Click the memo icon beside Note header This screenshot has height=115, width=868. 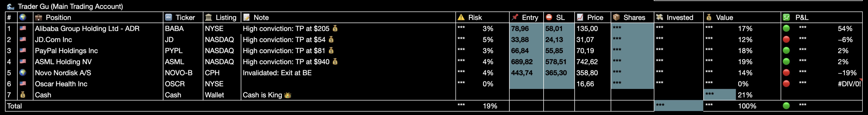point(246,17)
